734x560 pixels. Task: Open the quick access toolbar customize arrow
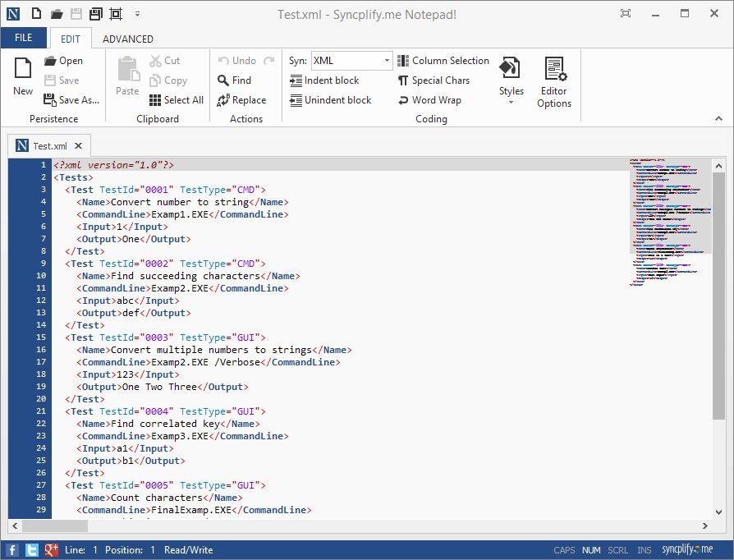[x=137, y=14]
